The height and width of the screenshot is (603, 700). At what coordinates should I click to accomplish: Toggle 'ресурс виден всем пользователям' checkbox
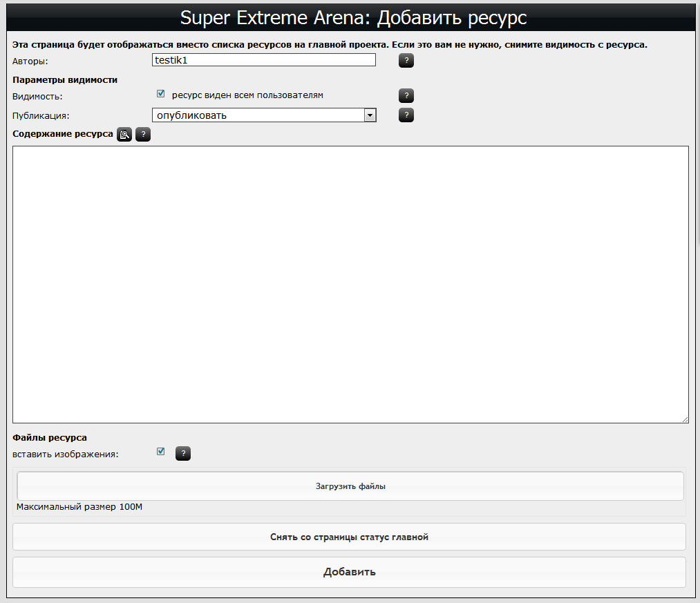pyautogui.click(x=161, y=94)
